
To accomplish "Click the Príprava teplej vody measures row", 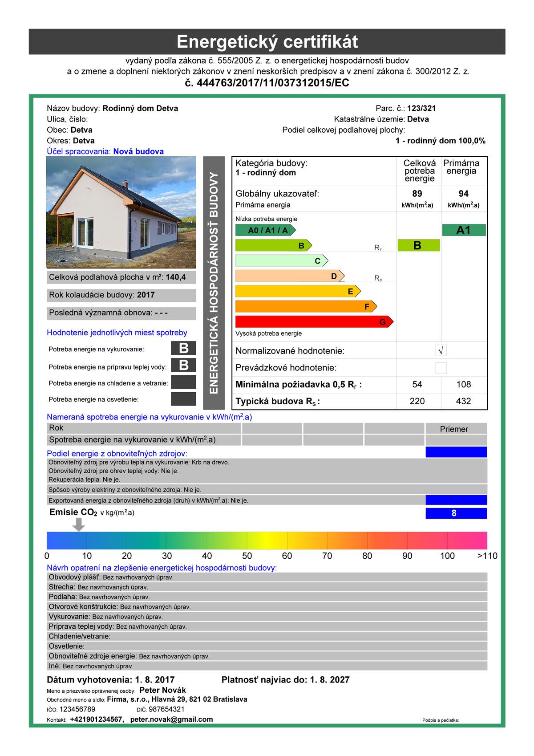I will 267,626.
